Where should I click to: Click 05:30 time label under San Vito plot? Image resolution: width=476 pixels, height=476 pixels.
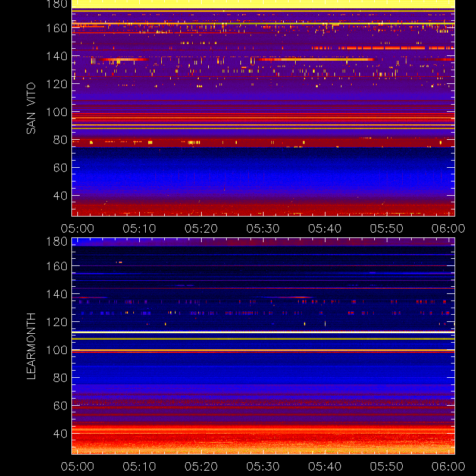[x=263, y=228]
